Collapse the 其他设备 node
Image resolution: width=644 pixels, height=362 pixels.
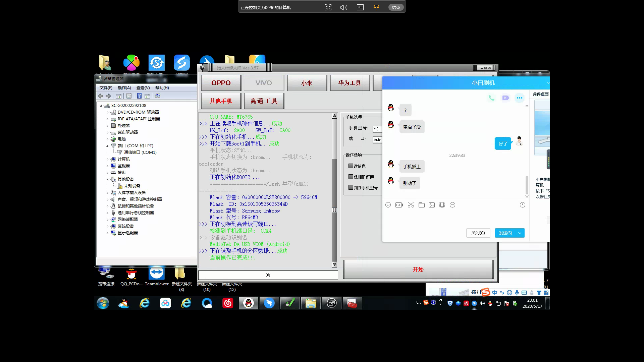(x=108, y=179)
